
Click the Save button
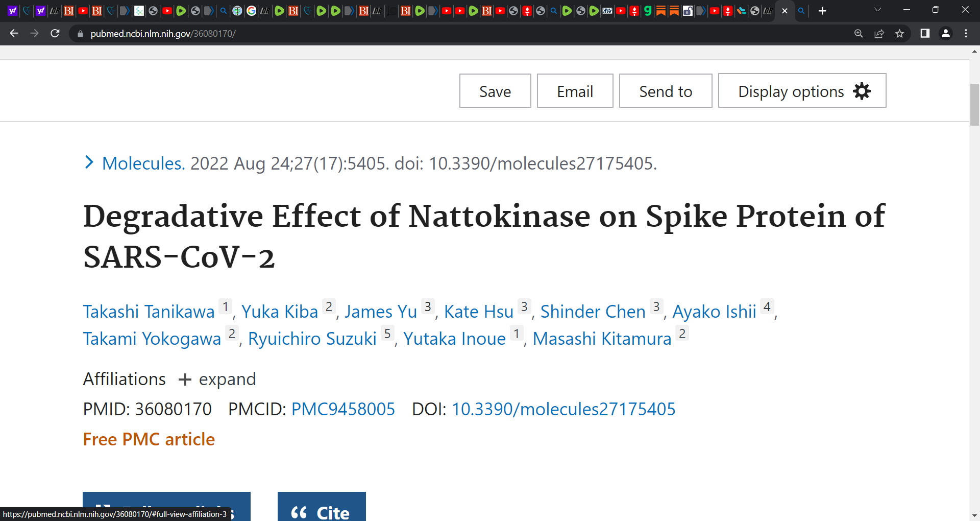click(x=495, y=91)
